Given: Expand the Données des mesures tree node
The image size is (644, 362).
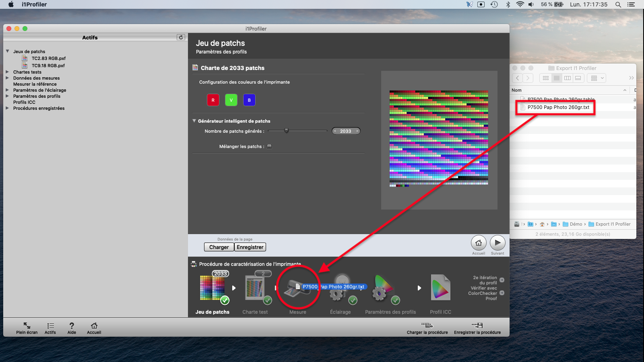Looking at the screenshot, I should pos(7,78).
